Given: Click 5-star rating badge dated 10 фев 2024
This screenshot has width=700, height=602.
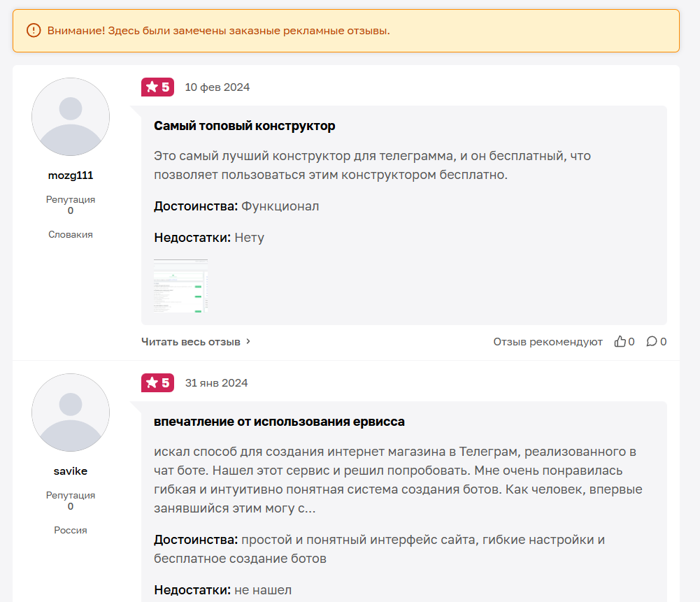Looking at the screenshot, I should coord(157,87).
